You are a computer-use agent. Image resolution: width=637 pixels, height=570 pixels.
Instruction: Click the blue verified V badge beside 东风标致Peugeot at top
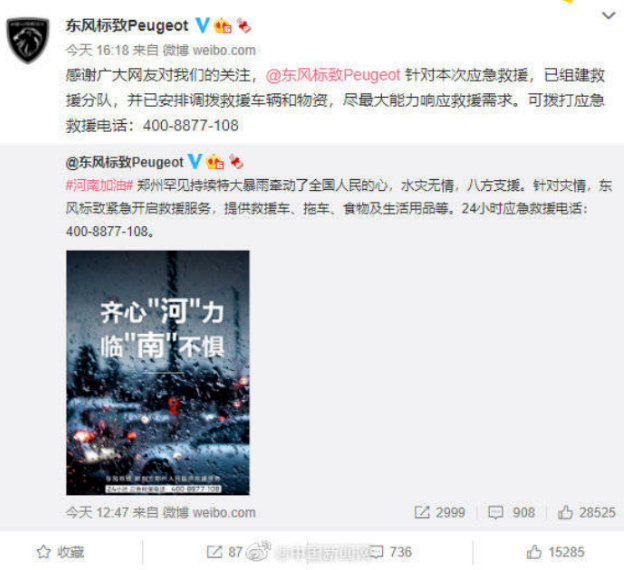(202, 26)
